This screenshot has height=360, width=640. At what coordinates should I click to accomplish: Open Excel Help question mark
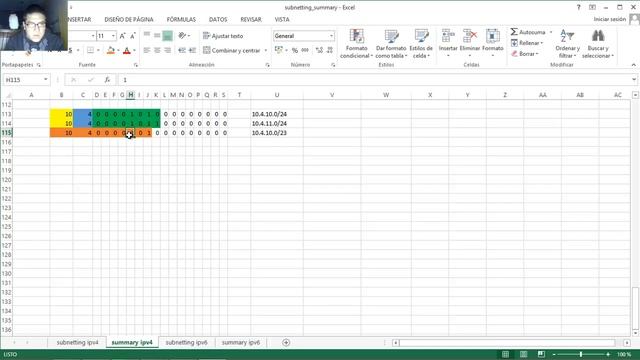pos(578,7)
